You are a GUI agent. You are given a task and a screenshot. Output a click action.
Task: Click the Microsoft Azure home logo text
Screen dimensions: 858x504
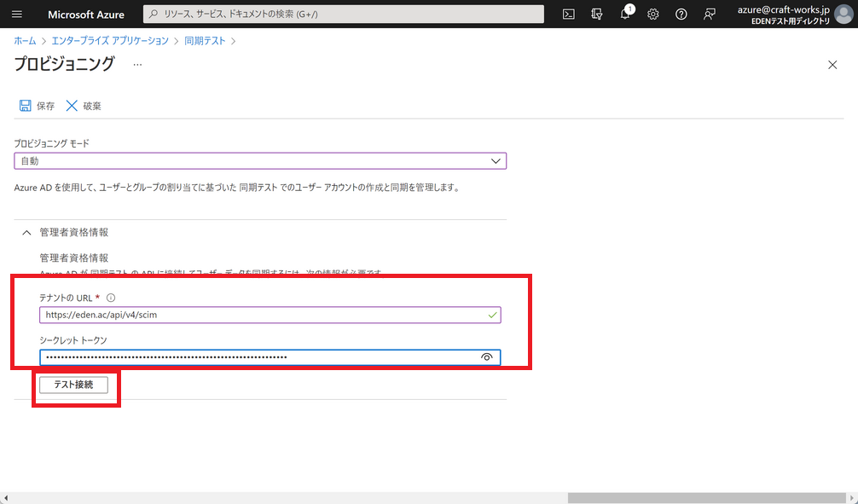pos(86,14)
